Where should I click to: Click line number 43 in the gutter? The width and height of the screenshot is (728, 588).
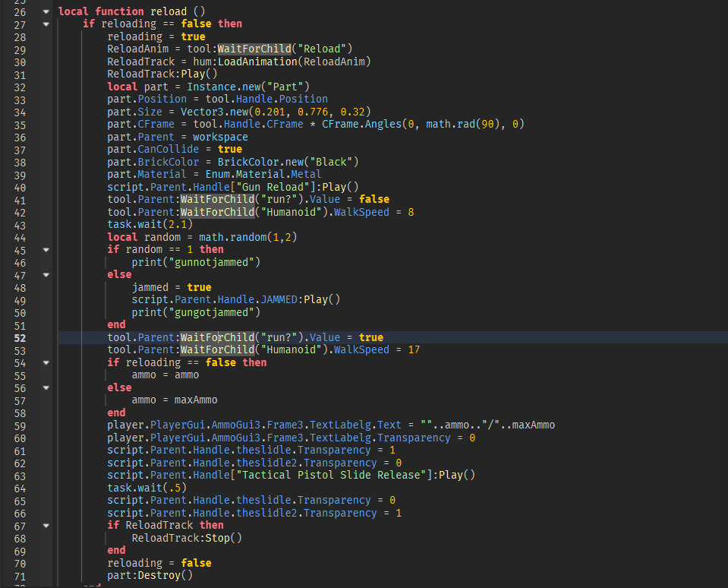pos(20,226)
